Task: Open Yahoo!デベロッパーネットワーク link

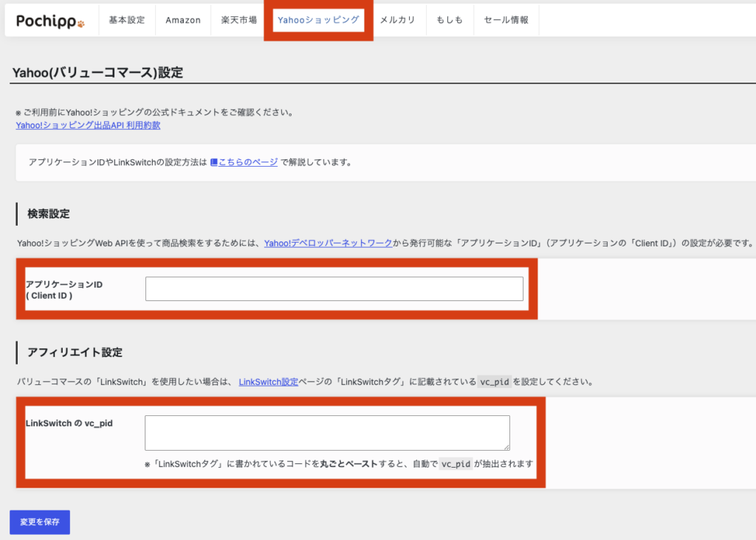Action: click(328, 243)
